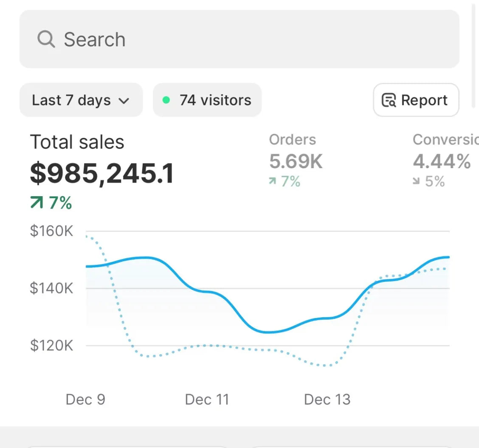The height and width of the screenshot is (448, 479).
Task: Click the $985,245.1 total sales value
Action: [x=102, y=173]
